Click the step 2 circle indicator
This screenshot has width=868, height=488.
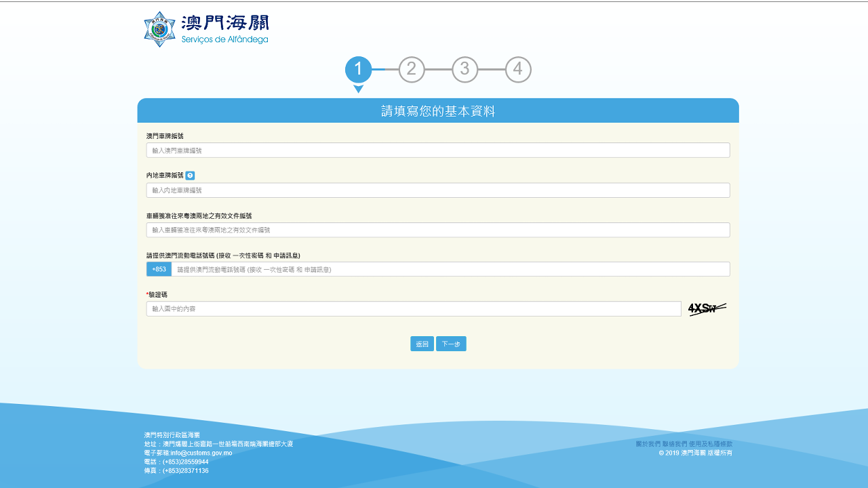(412, 70)
